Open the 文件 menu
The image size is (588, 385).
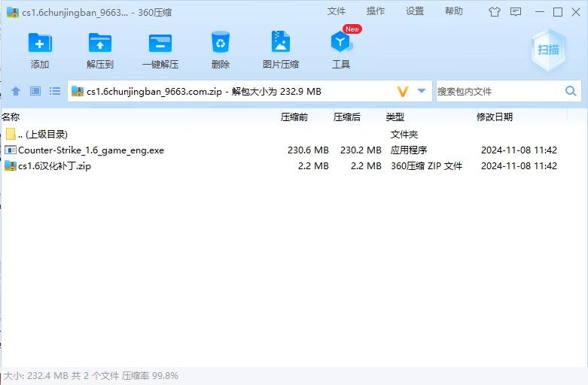(336, 11)
